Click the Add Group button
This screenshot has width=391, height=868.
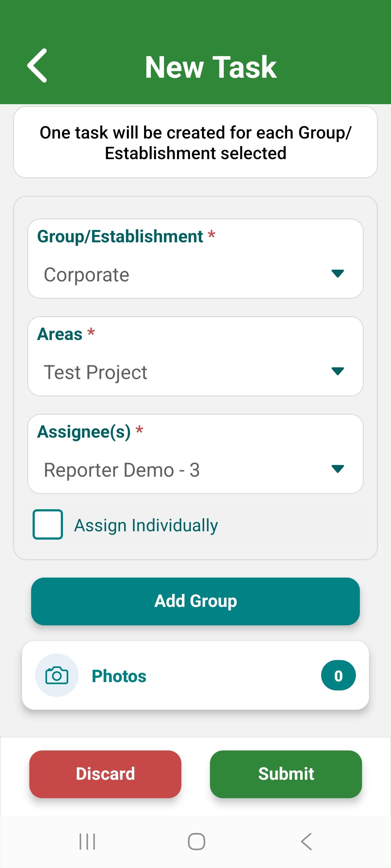[x=195, y=601]
